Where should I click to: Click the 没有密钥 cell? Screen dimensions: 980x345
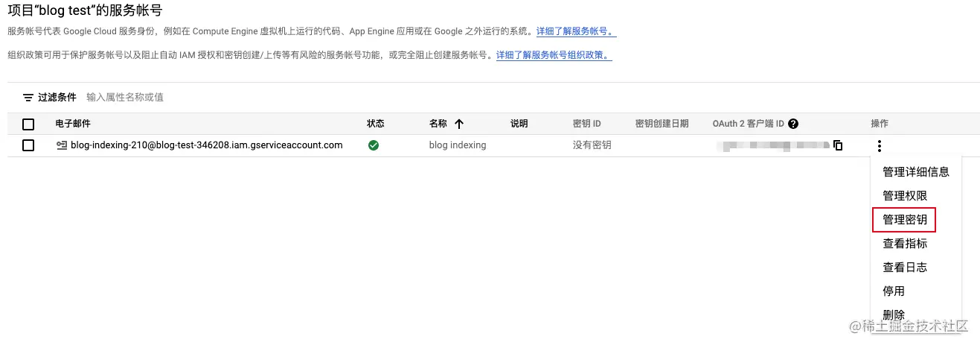coord(592,145)
